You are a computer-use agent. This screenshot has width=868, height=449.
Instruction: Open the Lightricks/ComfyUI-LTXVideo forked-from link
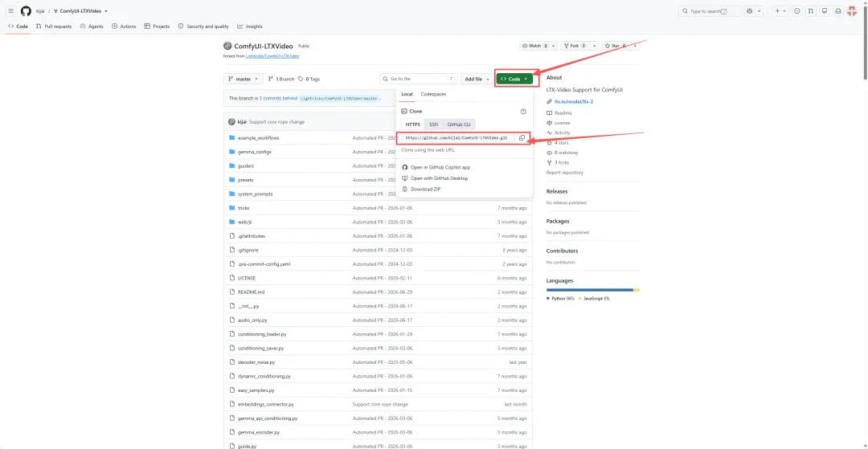(272, 56)
